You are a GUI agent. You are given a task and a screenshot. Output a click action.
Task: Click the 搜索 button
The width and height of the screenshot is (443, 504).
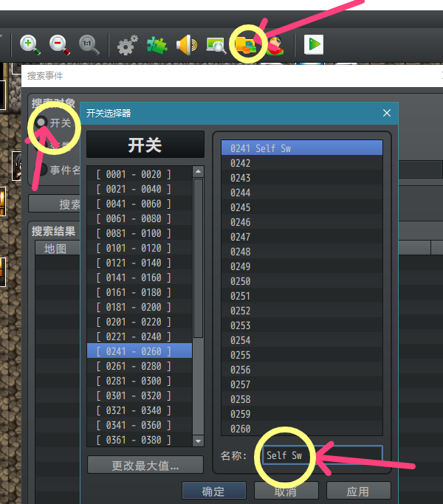(54, 204)
